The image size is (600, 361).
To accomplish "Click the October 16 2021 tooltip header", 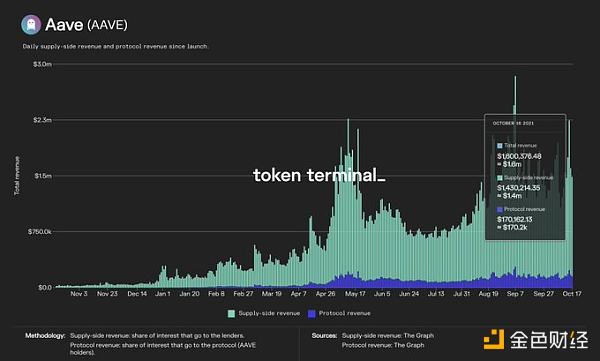I will click(x=513, y=123).
